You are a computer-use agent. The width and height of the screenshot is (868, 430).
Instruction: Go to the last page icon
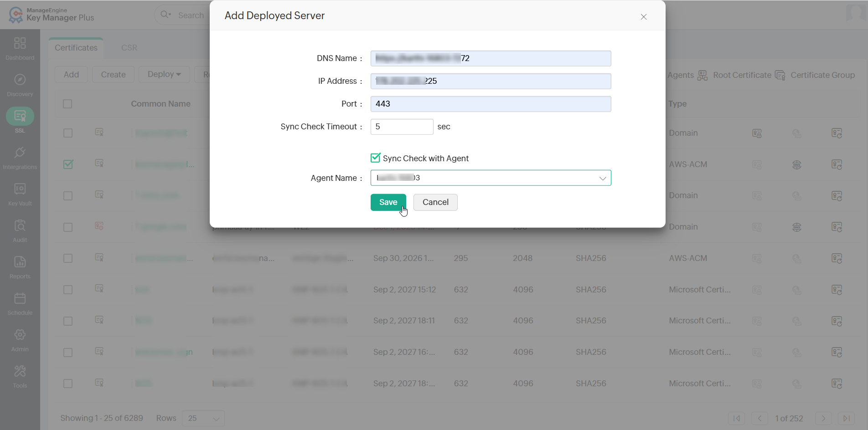[x=846, y=418]
